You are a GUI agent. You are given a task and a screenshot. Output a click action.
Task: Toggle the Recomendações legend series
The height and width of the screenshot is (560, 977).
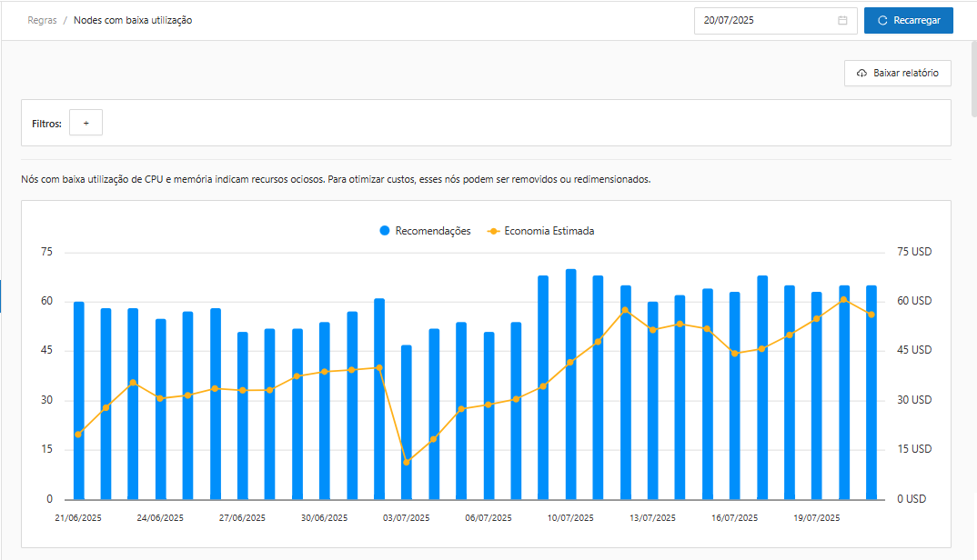pyautogui.click(x=425, y=231)
